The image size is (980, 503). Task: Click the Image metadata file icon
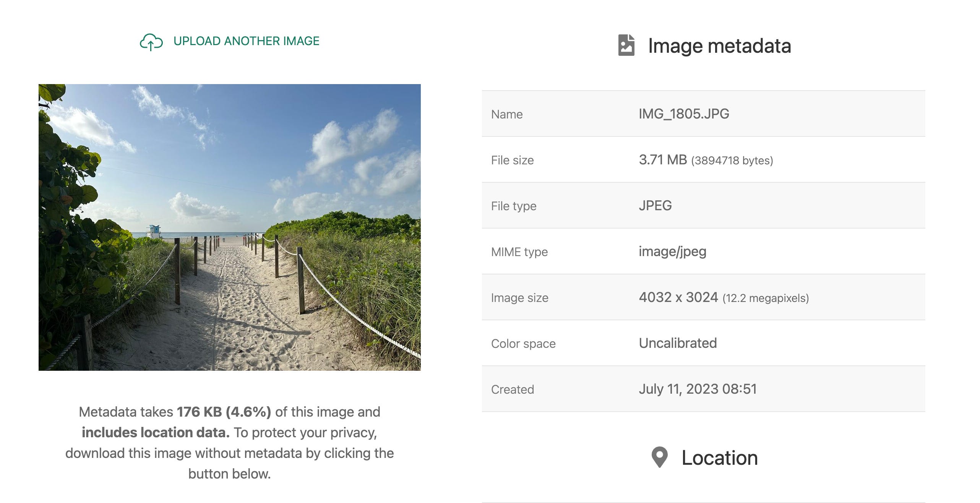pos(626,45)
